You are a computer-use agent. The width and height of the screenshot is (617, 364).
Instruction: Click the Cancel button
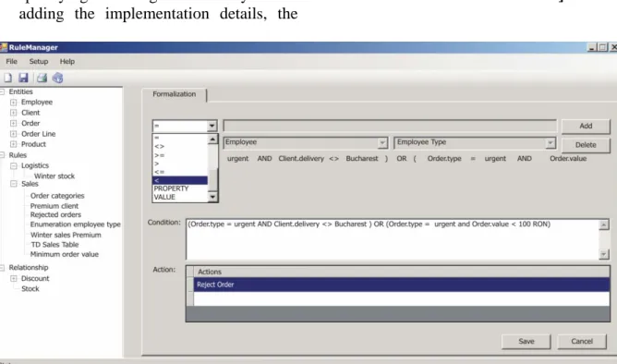(582, 341)
